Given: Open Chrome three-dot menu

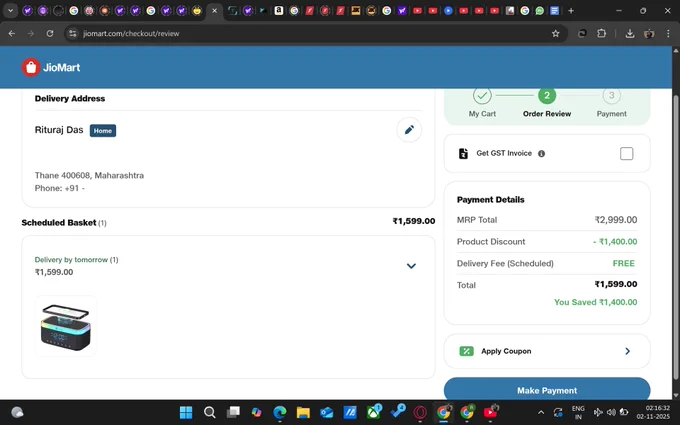Looking at the screenshot, I should click(668, 33).
